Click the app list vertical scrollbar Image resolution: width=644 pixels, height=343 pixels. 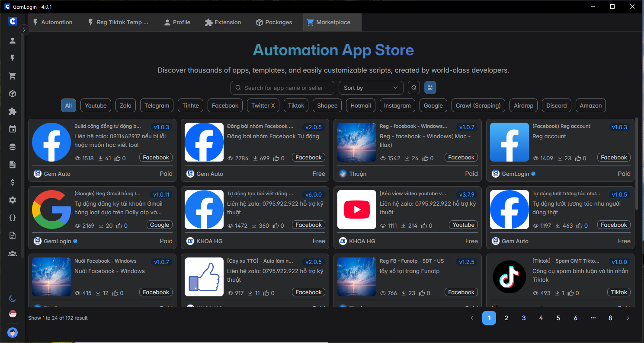[636, 164]
